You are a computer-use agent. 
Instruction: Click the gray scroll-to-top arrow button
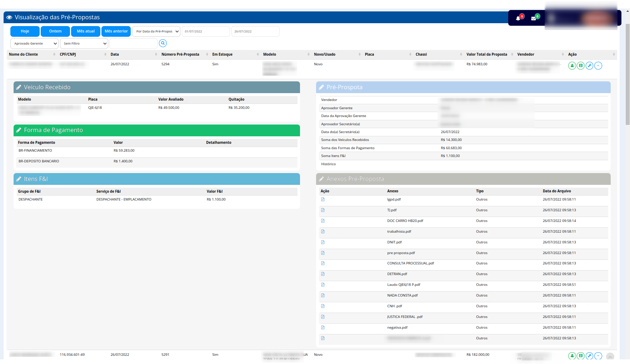click(610, 357)
